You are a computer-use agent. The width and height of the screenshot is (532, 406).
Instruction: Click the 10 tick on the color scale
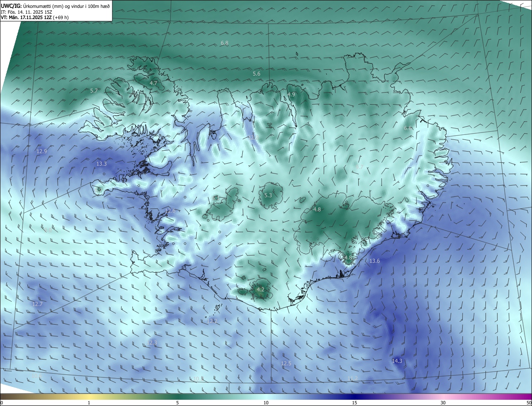[x=266, y=403]
